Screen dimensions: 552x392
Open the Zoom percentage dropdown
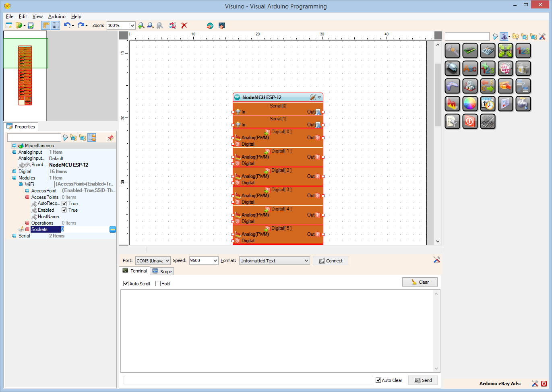coord(132,25)
